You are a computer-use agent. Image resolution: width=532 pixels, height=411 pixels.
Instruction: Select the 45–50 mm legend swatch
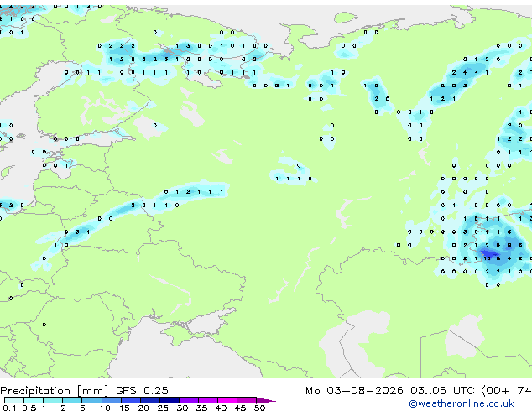[x=247, y=400]
